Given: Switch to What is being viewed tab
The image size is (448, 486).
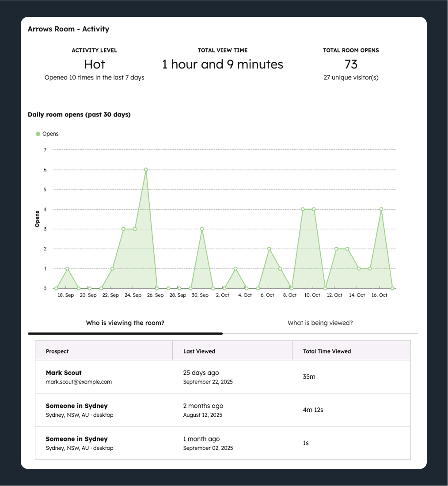Looking at the screenshot, I should point(320,323).
